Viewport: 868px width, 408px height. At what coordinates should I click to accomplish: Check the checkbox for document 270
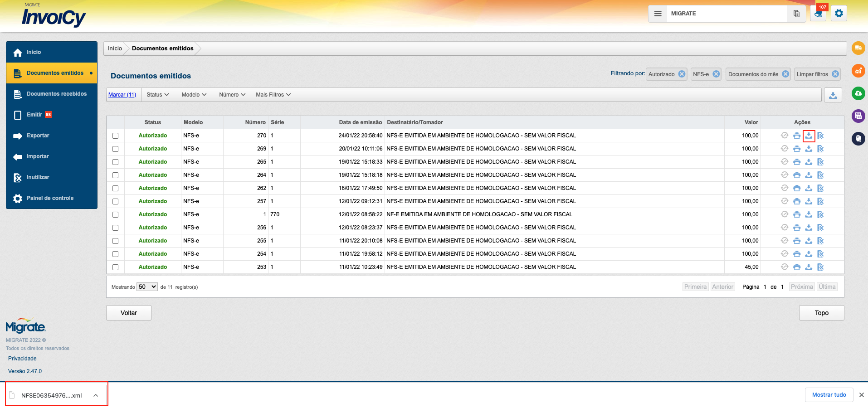(116, 136)
